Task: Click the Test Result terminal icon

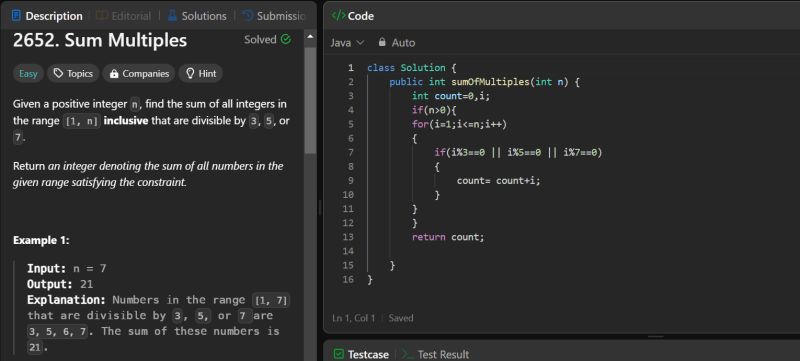Action: tap(407, 354)
